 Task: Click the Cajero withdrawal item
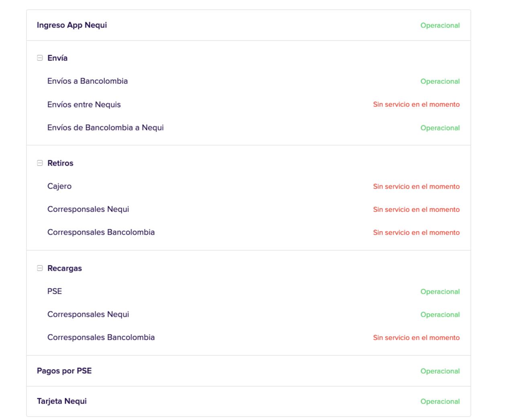59,186
